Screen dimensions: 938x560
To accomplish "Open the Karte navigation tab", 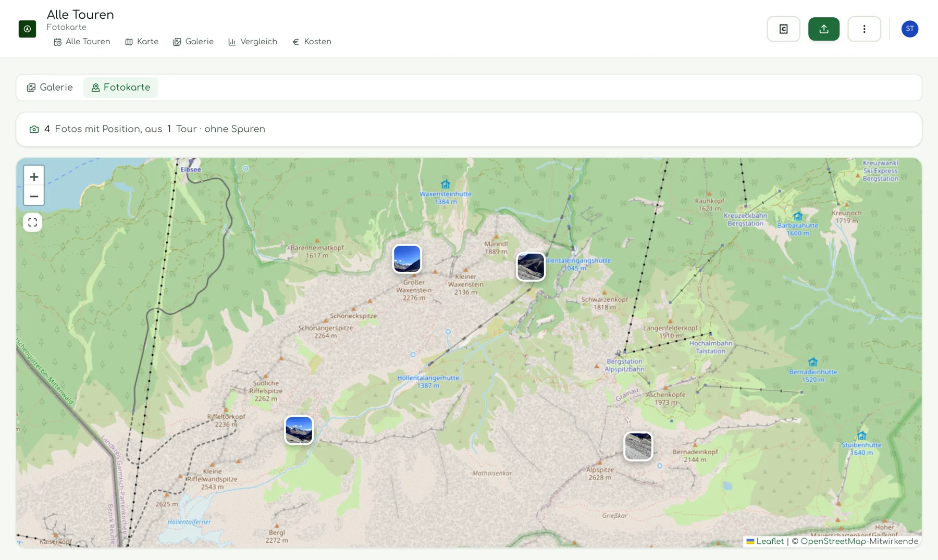I will (142, 42).
